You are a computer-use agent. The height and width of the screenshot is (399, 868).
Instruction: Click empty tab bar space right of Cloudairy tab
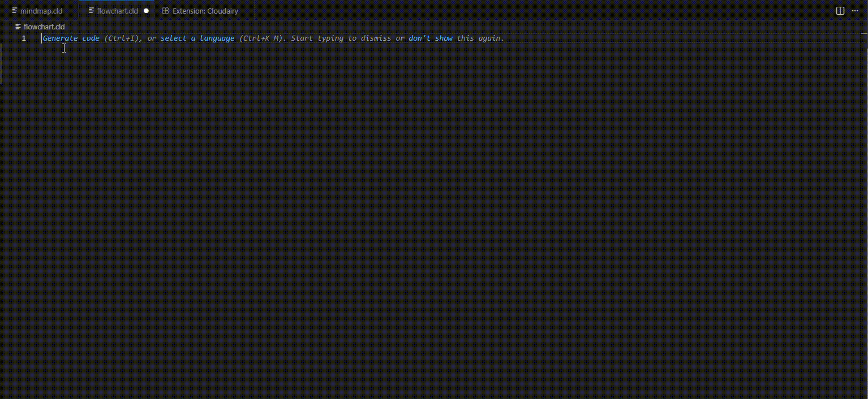[509, 11]
